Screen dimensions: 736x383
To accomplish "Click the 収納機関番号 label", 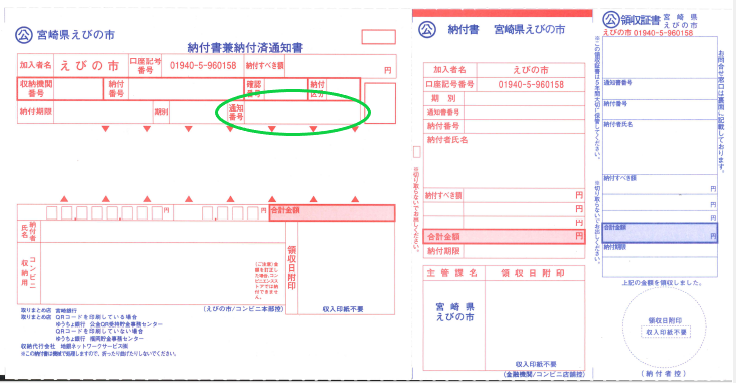I will pyautogui.click(x=36, y=88).
